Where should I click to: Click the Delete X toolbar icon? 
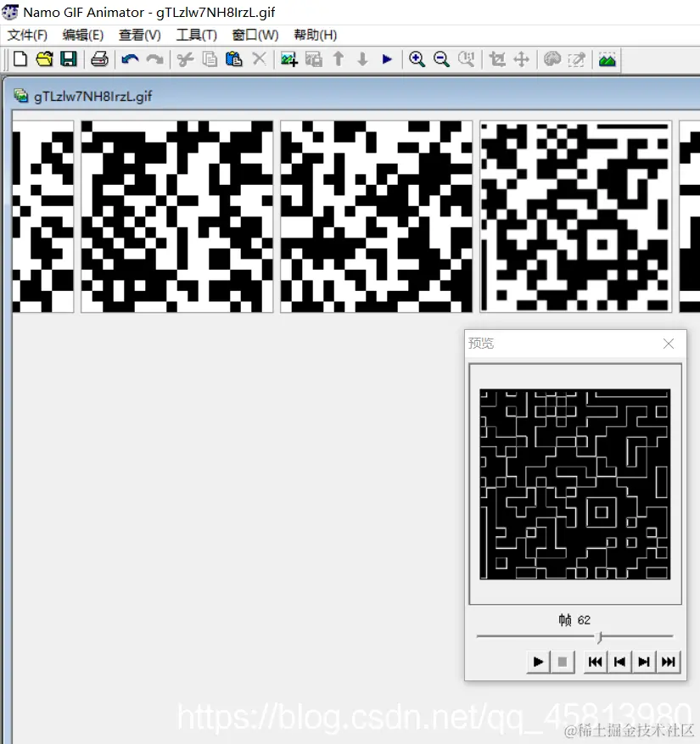(259, 59)
